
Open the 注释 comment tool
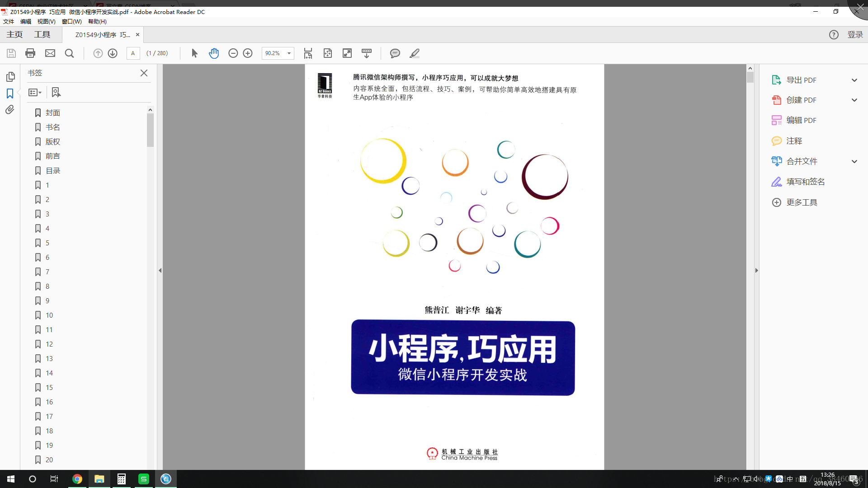pyautogui.click(x=794, y=141)
